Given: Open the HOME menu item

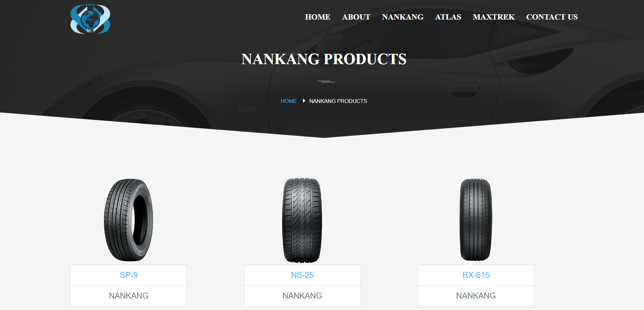Looking at the screenshot, I should [317, 17].
